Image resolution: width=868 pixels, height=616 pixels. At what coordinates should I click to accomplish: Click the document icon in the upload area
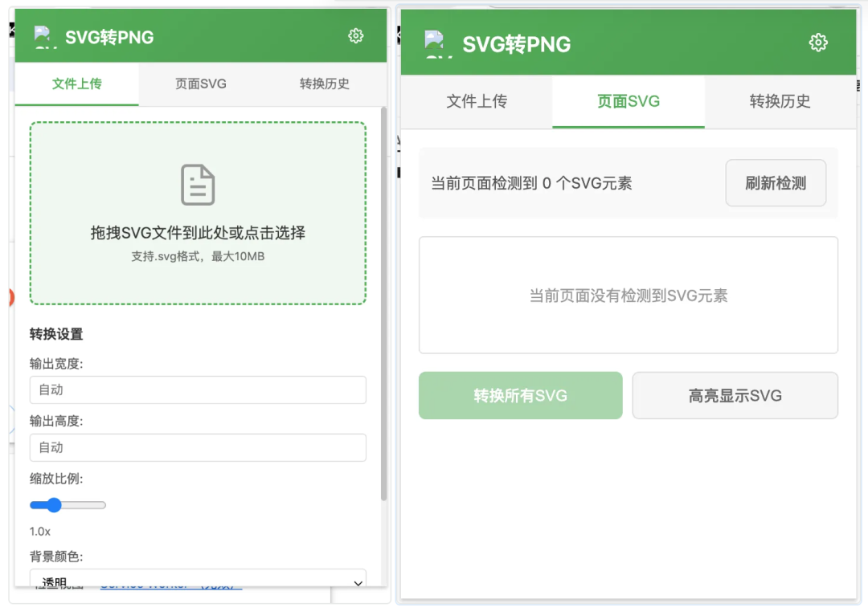[x=197, y=184]
